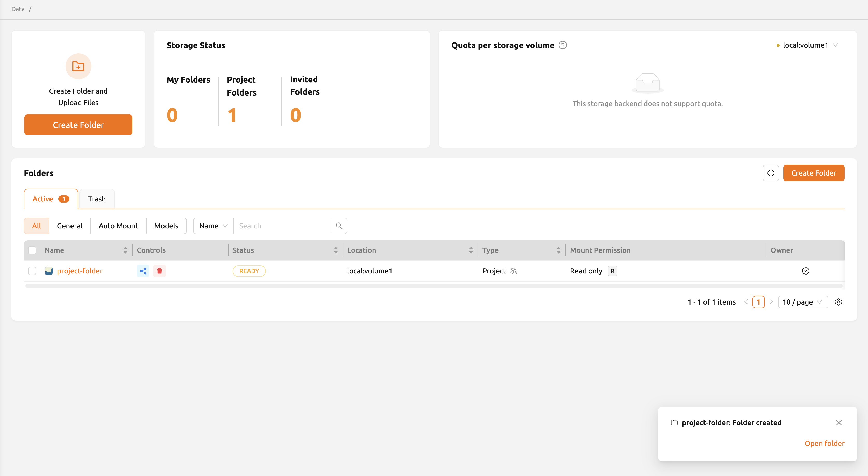Click Create Folder in the upload card
Screen dimensions: 868x476
tap(78, 125)
